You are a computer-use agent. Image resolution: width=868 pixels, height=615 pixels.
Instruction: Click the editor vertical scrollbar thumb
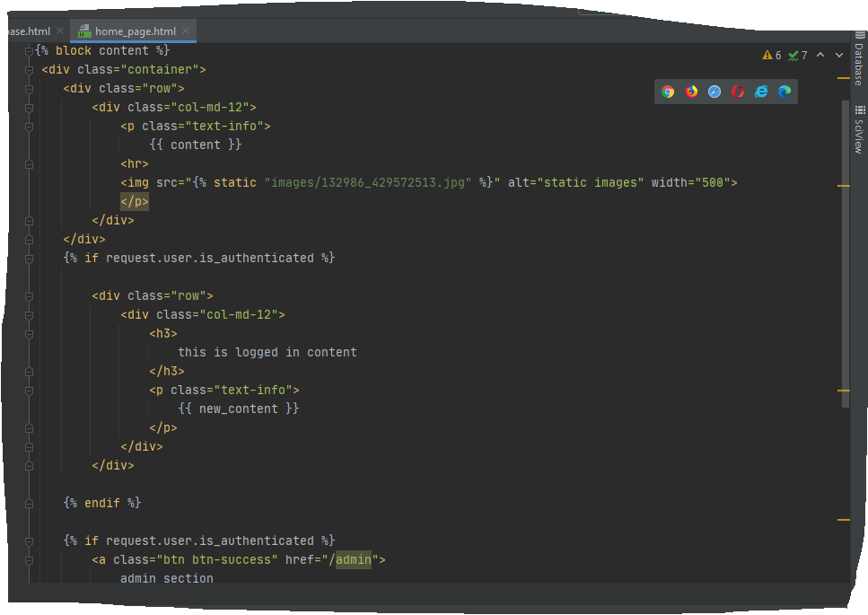845,251
